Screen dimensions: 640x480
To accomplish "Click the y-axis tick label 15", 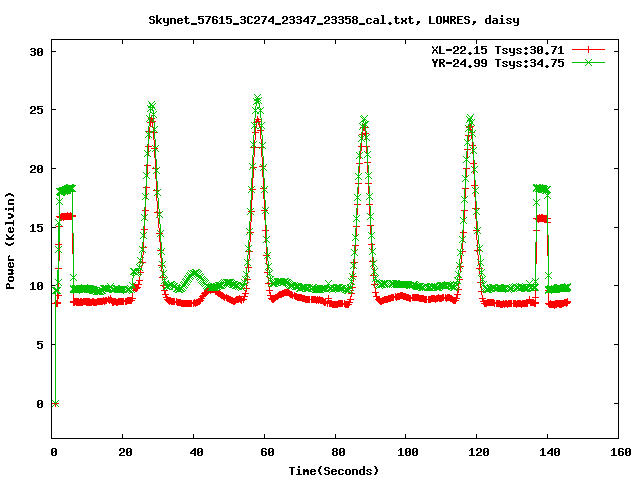I will (36, 228).
